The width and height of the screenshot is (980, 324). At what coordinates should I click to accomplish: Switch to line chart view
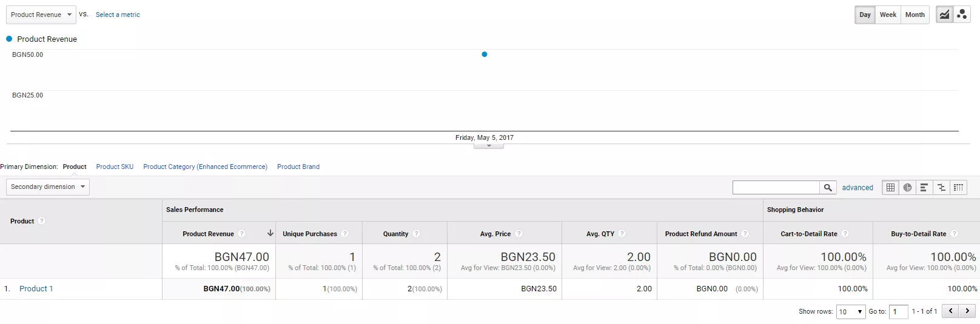click(x=945, y=15)
